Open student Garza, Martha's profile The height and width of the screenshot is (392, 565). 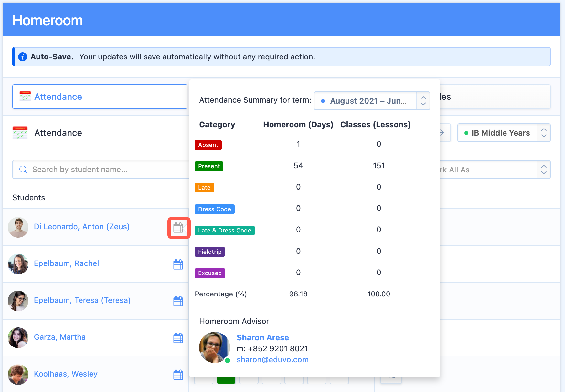click(59, 337)
